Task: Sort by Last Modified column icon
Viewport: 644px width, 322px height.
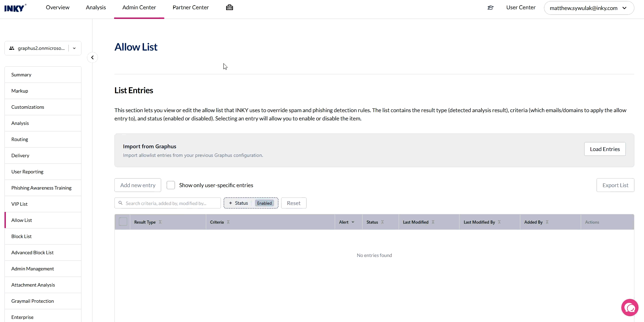Action: pyautogui.click(x=433, y=222)
